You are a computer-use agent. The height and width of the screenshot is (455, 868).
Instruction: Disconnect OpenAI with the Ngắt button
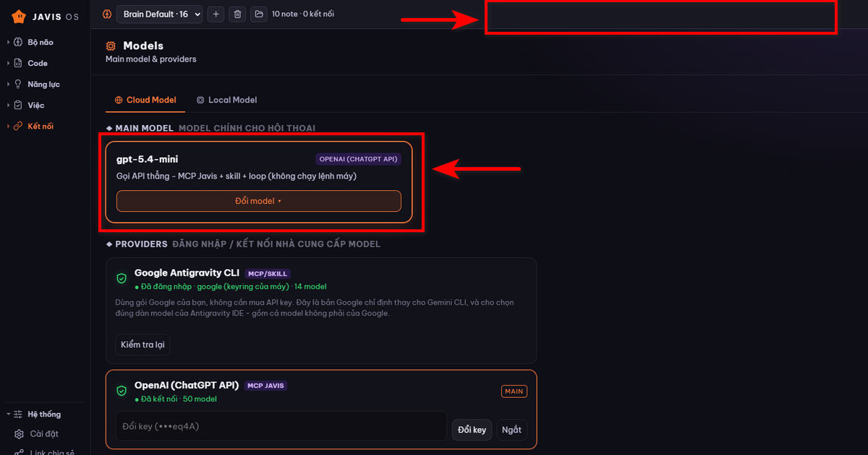(x=511, y=430)
